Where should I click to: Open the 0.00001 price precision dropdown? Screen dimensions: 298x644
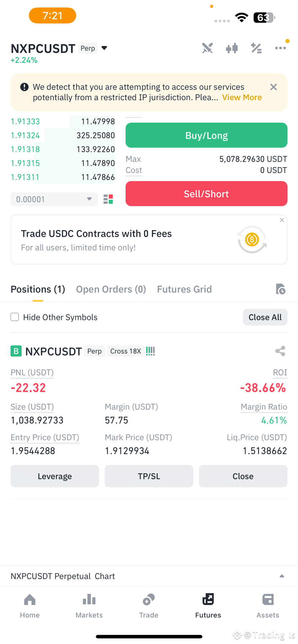pos(54,199)
